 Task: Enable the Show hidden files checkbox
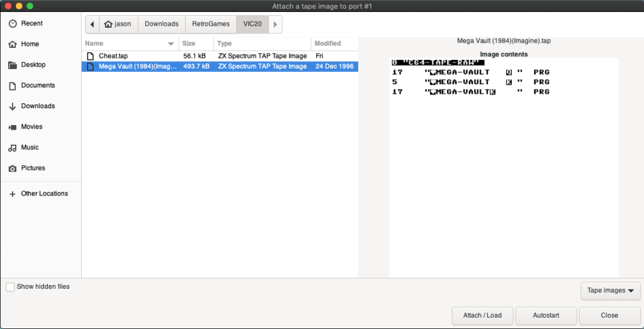pyautogui.click(x=10, y=287)
